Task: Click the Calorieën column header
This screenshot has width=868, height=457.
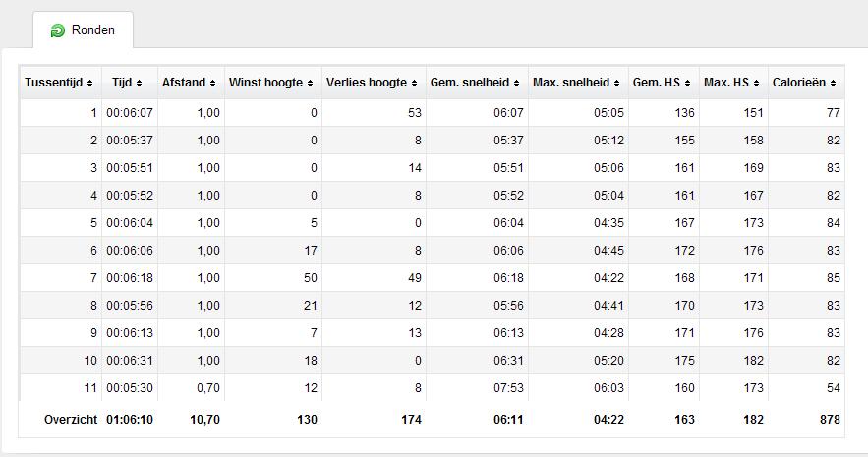Action: pyautogui.click(x=806, y=83)
